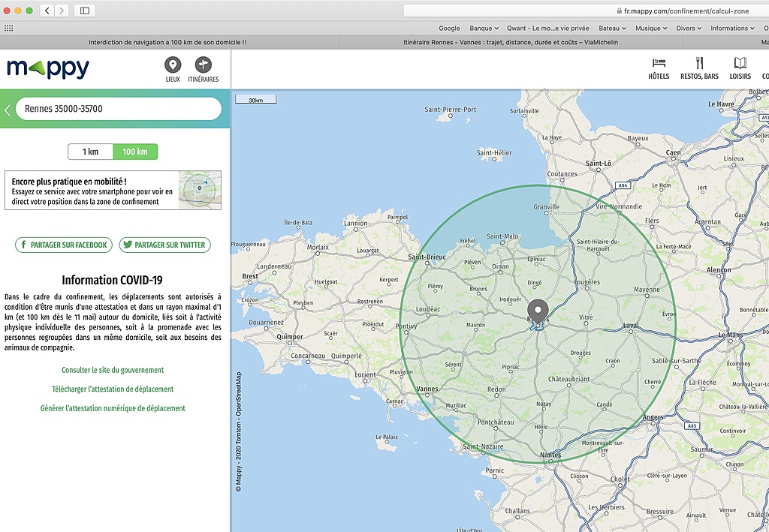Click the Saint-Nazaire label on the map

[483, 446]
